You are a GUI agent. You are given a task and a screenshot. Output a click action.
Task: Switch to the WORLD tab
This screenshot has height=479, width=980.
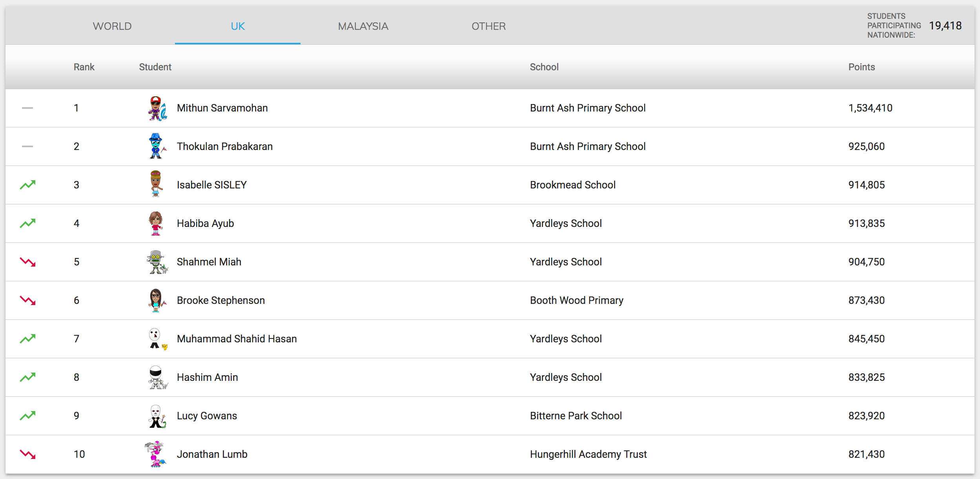coord(112,26)
